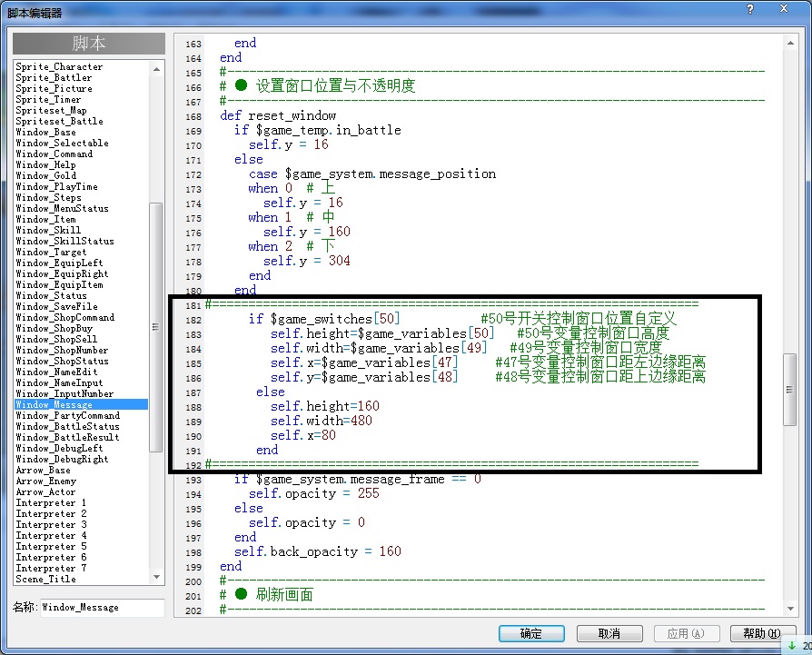Select the Window_ShopCommand script
This screenshot has width=812, height=655.
[x=65, y=317]
